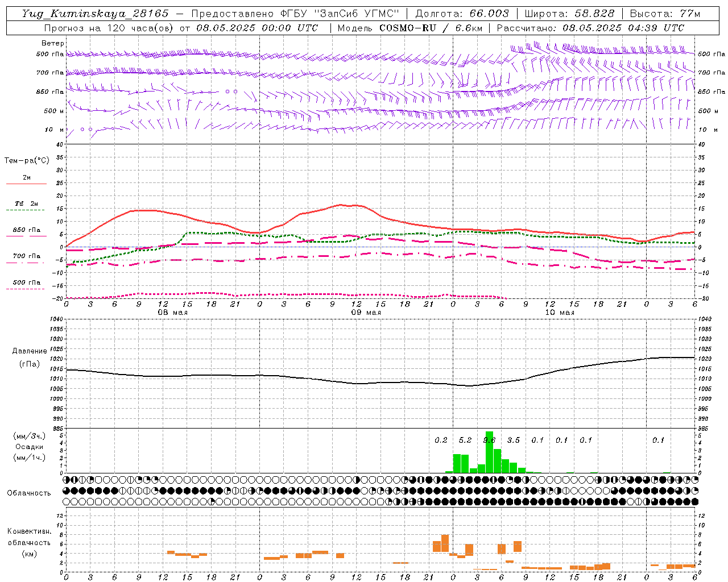This screenshot has height=582, width=728.
Task: Click "700 гПа" entry in temperature legend
Action: coord(27,256)
